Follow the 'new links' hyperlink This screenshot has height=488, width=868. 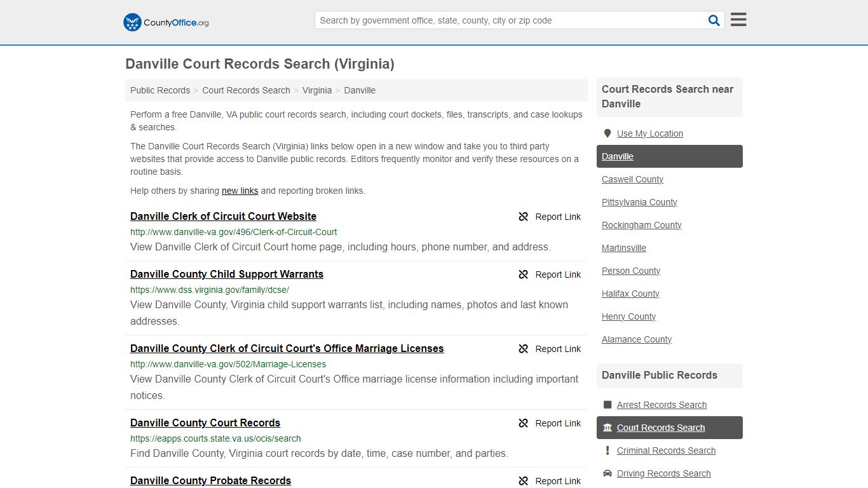240,191
